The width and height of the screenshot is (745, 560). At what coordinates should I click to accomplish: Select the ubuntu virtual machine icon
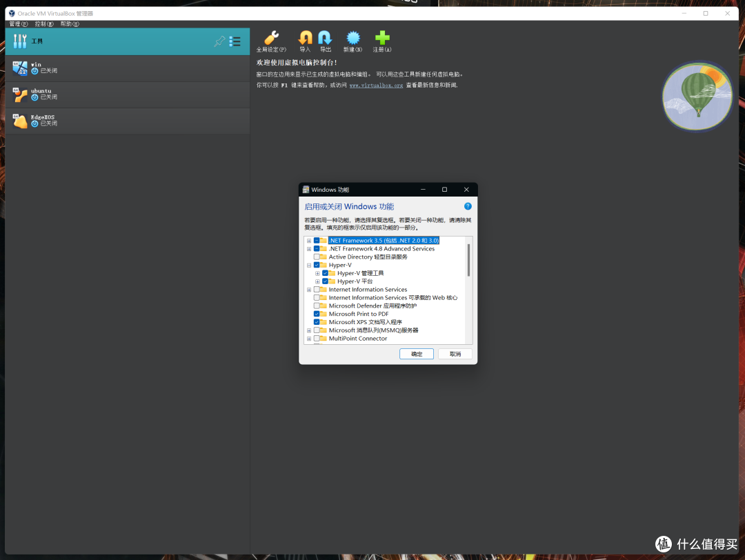coord(19,94)
